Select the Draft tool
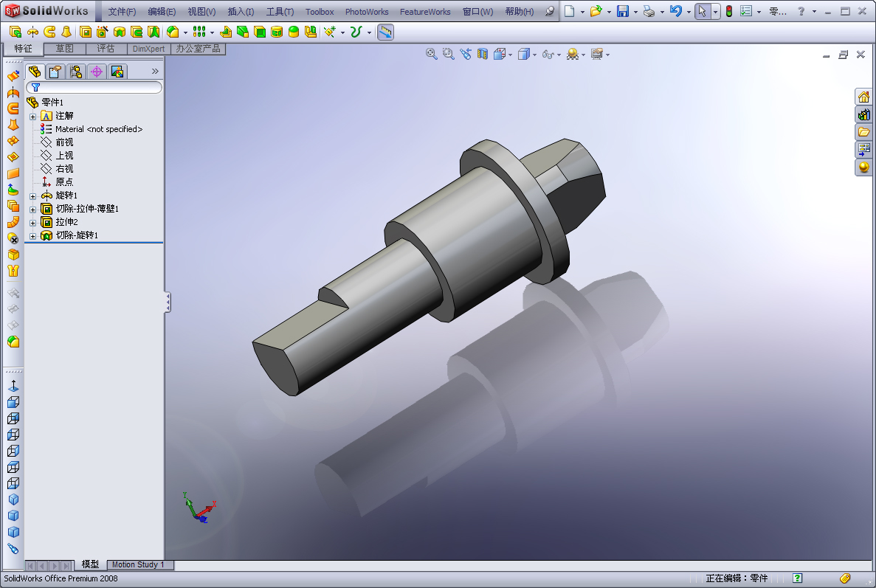 pyautogui.click(x=243, y=32)
